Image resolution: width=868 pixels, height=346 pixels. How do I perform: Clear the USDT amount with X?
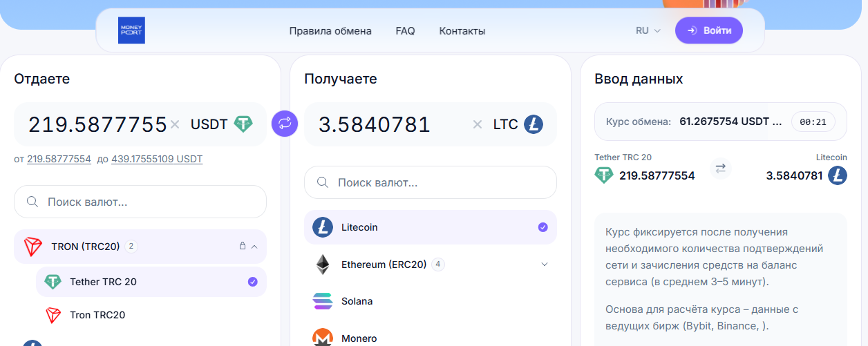pos(175,124)
